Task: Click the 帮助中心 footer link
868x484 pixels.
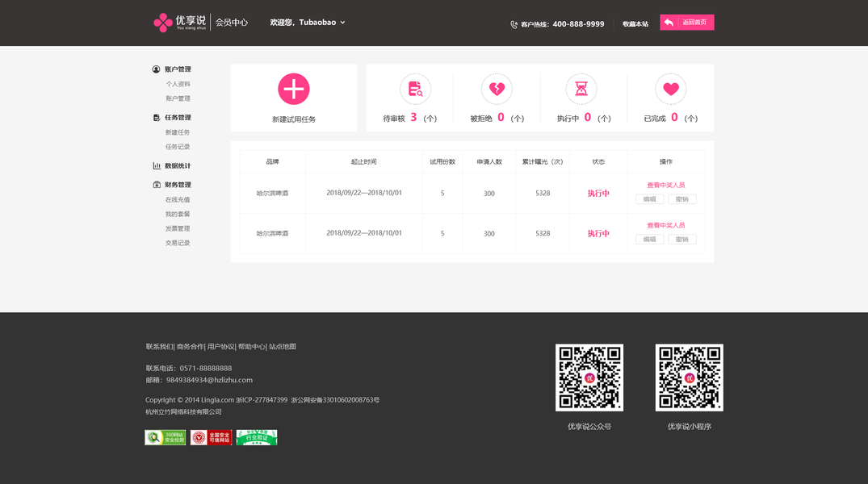Action: click(x=252, y=347)
